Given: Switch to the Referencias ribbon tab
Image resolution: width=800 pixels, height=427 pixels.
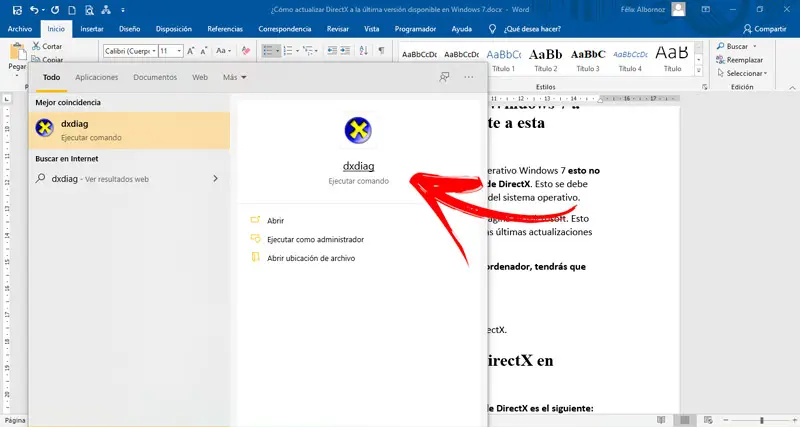Looking at the screenshot, I should tap(225, 29).
